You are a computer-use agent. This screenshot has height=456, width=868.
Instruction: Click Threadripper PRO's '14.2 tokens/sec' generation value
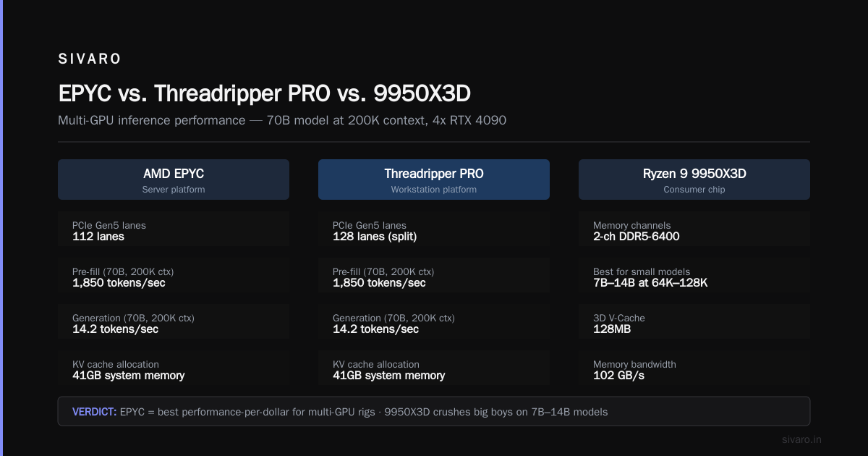pos(375,329)
